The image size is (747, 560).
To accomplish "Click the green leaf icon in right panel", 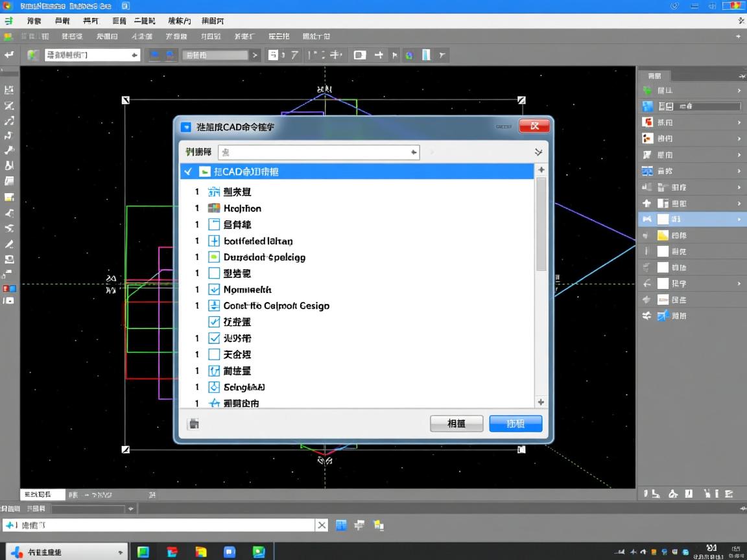I will (647, 90).
